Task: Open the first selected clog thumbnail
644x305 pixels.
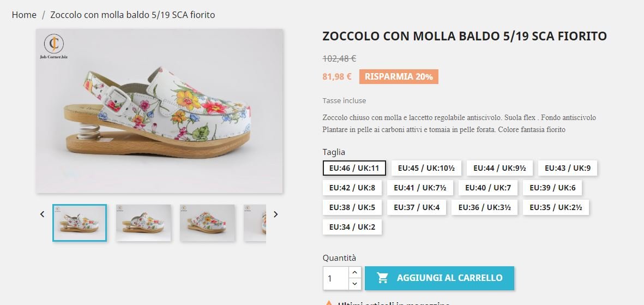Action: click(x=80, y=223)
